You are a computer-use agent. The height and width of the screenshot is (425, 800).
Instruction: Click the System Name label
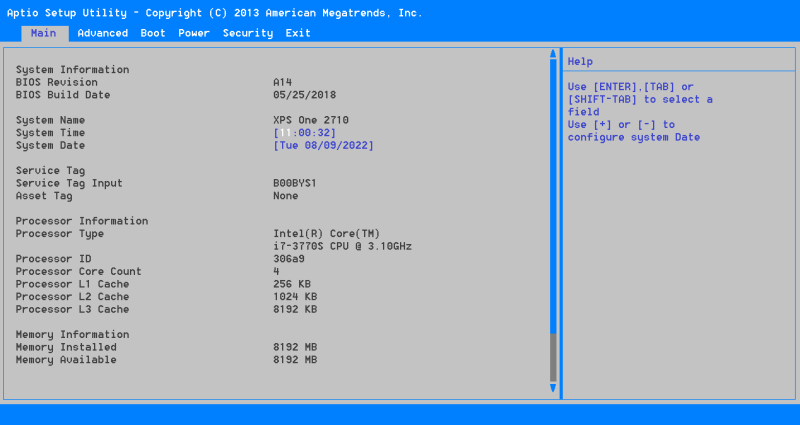[x=51, y=120]
